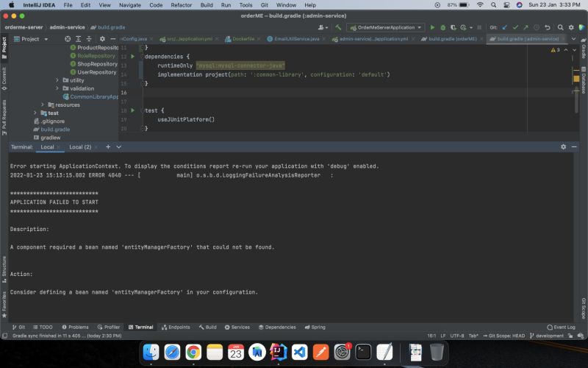Image resolution: width=588 pixels, height=368 pixels.
Task: Open Visual Studio Code from Dock
Action: (x=299, y=353)
